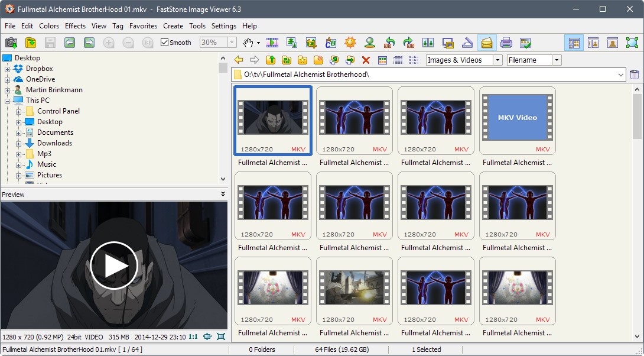Expand the folder path history dropdown

[620, 75]
